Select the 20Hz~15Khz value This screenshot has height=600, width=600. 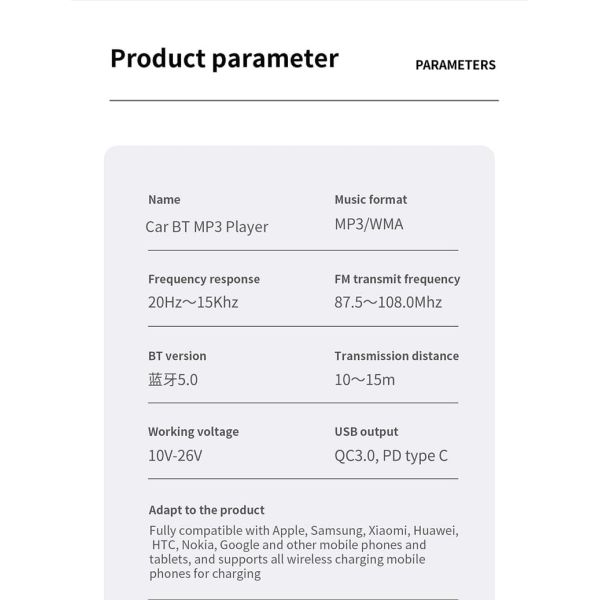point(193,302)
